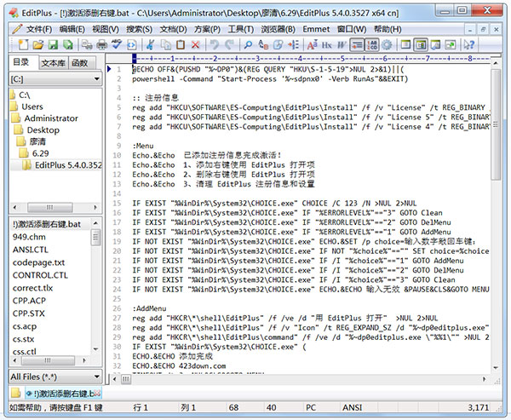Click the Copy icon
The image size is (511, 420).
pyautogui.click(x=166, y=44)
